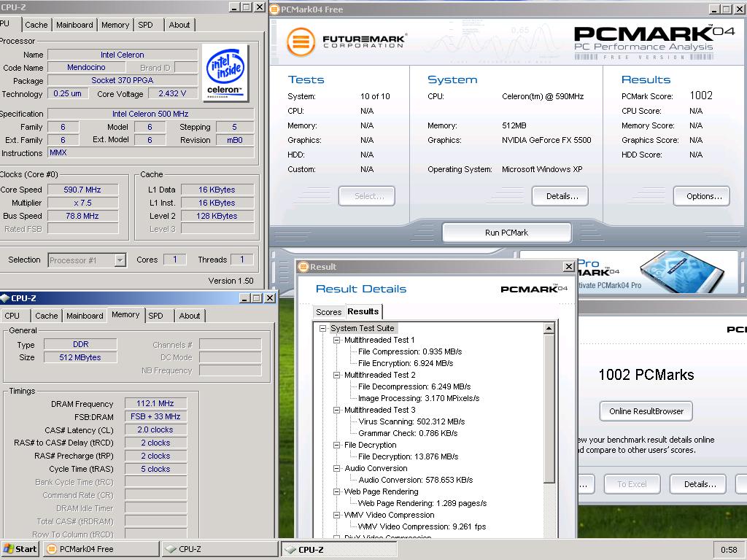The width and height of the screenshot is (747, 560).
Task: Collapse the System Test Suite node
Action: tap(322, 328)
